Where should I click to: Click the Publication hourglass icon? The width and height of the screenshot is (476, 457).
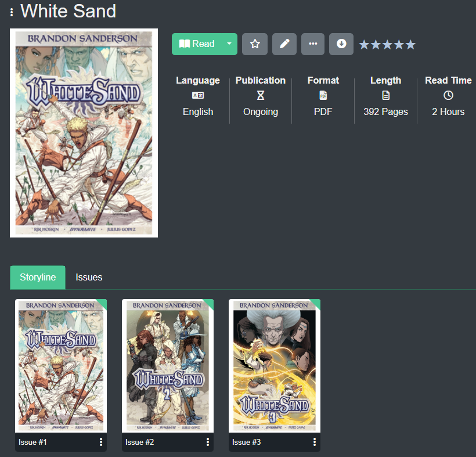261,95
